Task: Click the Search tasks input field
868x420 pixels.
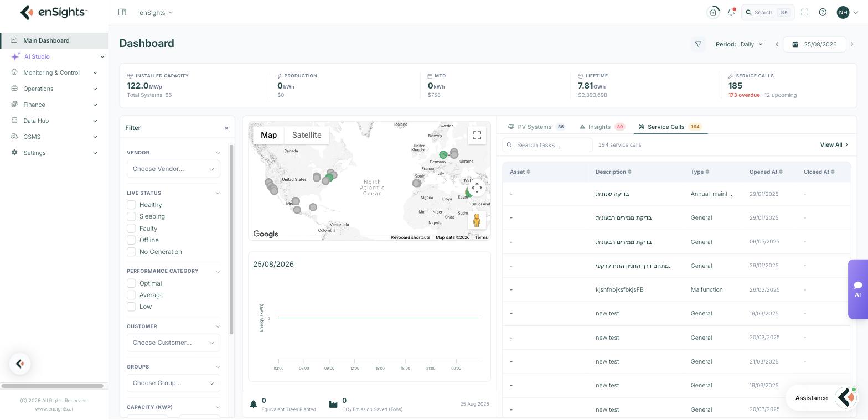Action: click(547, 145)
